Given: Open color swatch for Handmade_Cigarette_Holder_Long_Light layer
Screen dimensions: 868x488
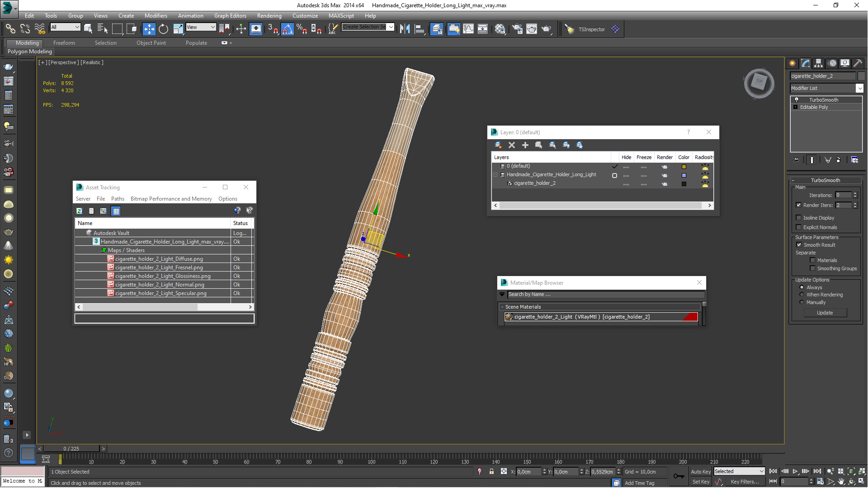Looking at the screenshot, I should [684, 175].
